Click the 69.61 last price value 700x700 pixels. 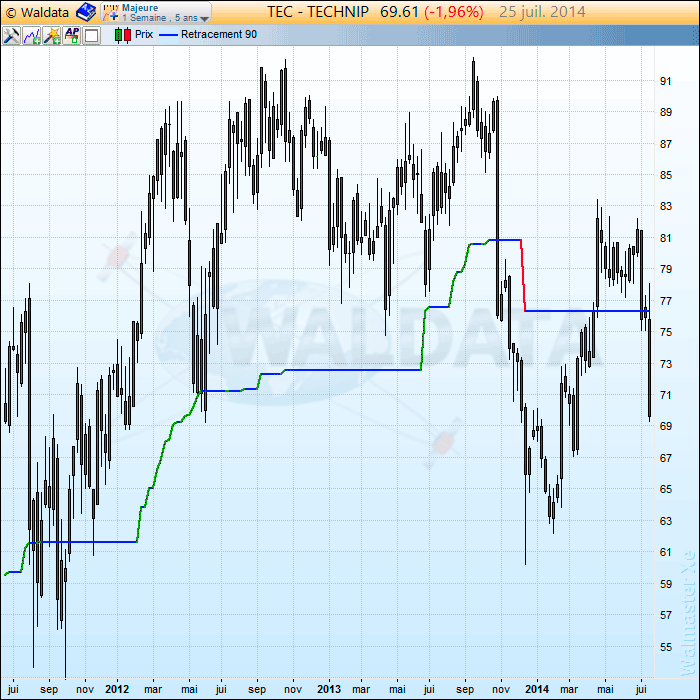(x=399, y=12)
